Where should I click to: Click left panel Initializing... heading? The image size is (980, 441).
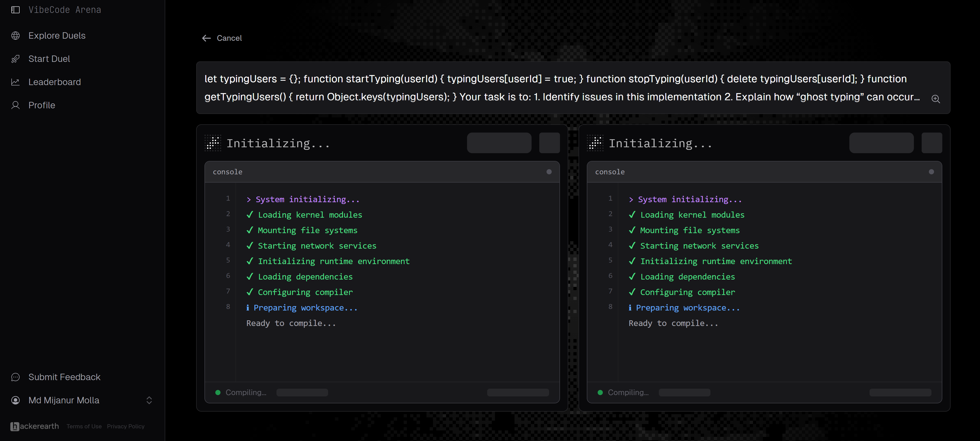[278, 143]
